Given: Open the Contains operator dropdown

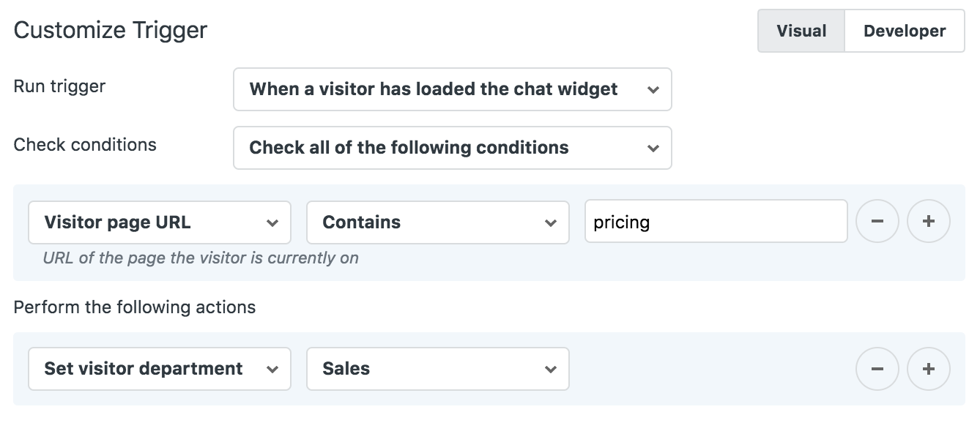Looking at the screenshot, I should [425, 222].
